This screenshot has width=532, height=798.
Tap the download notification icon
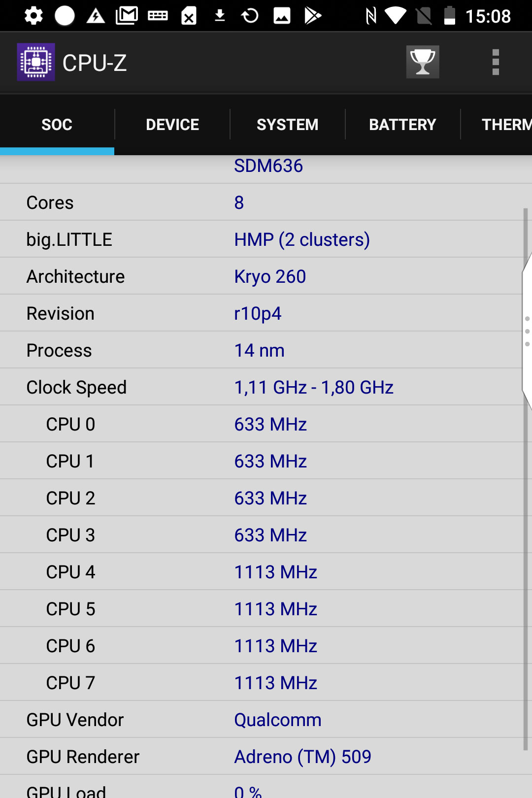coord(220,16)
